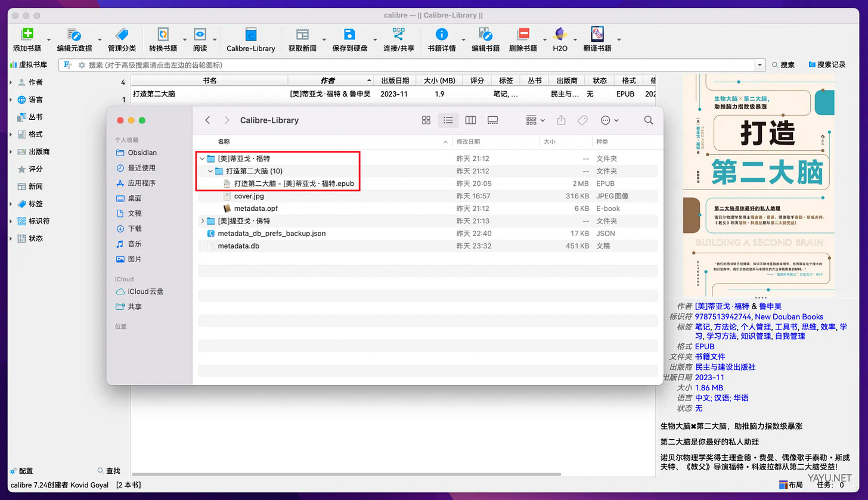Open identifier link 9787513942744
This screenshot has height=500, width=868.
724,317
